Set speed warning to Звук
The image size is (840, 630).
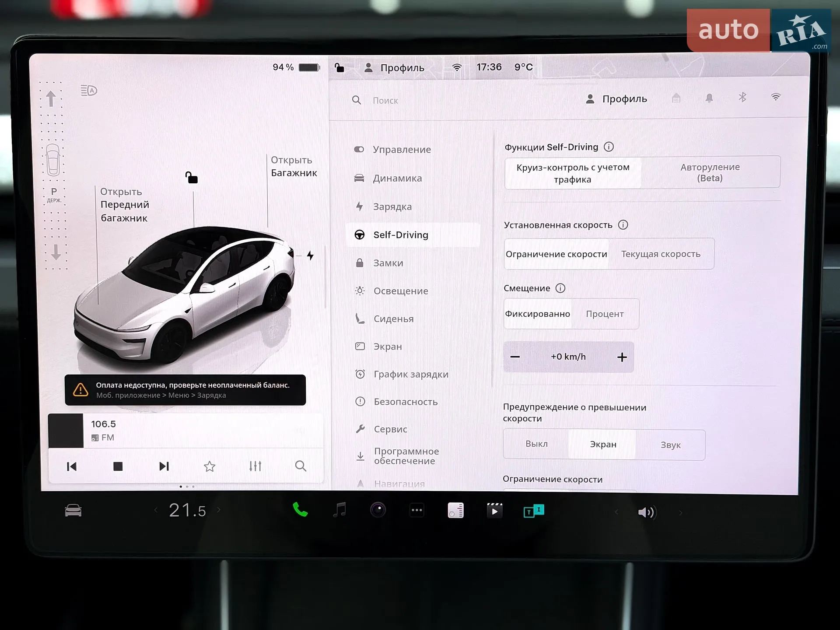point(670,445)
